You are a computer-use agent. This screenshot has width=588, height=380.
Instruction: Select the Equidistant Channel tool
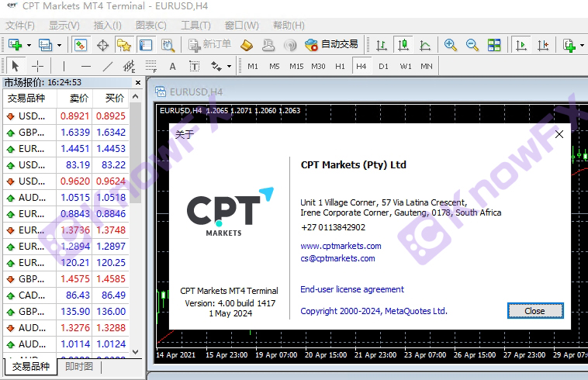point(130,67)
